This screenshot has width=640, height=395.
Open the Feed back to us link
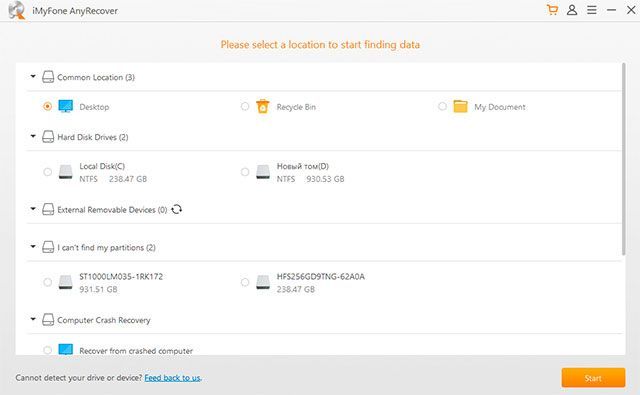pos(172,378)
